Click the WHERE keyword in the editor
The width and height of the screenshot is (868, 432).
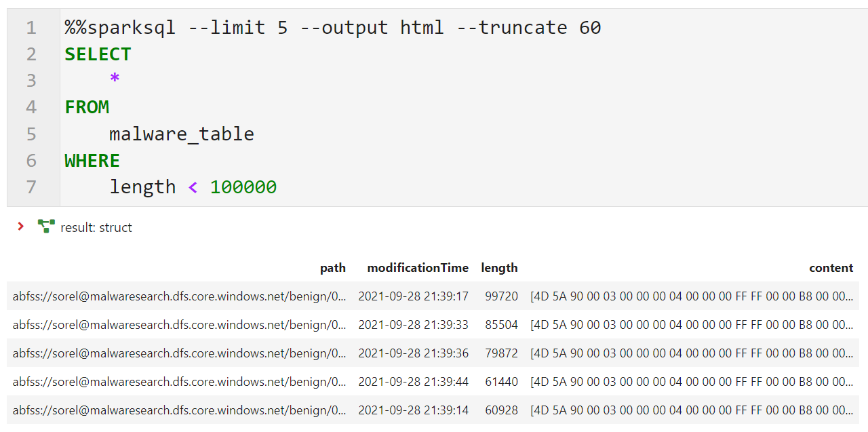tap(92, 161)
